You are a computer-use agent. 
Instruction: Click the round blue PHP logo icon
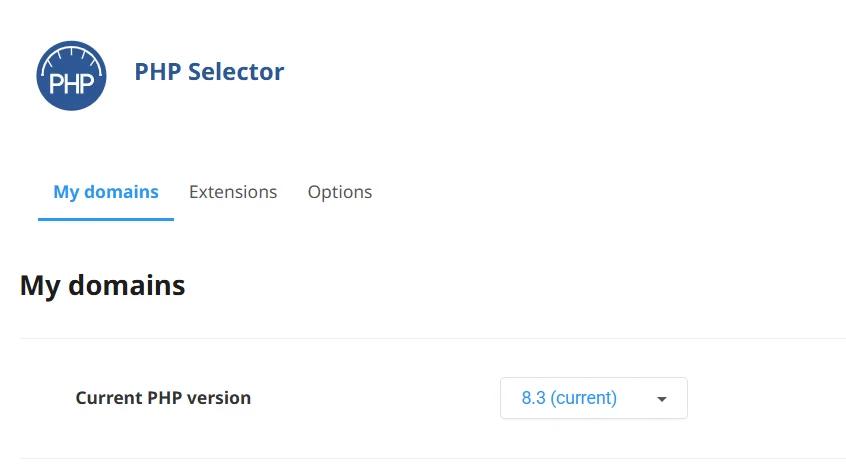(71, 75)
